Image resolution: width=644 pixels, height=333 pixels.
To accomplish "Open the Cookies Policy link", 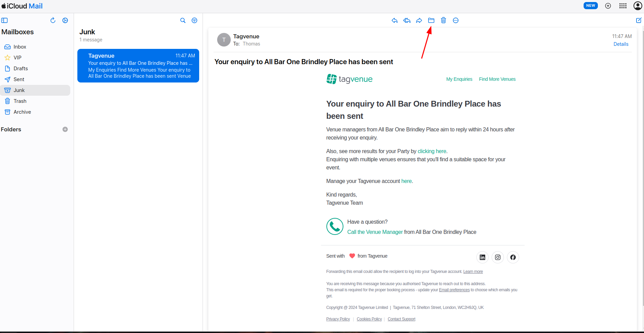I will coord(369,319).
